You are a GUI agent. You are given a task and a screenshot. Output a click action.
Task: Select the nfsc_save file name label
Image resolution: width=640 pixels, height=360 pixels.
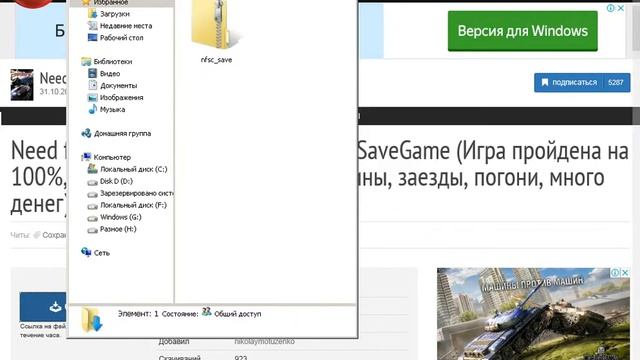tap(216, 60)
